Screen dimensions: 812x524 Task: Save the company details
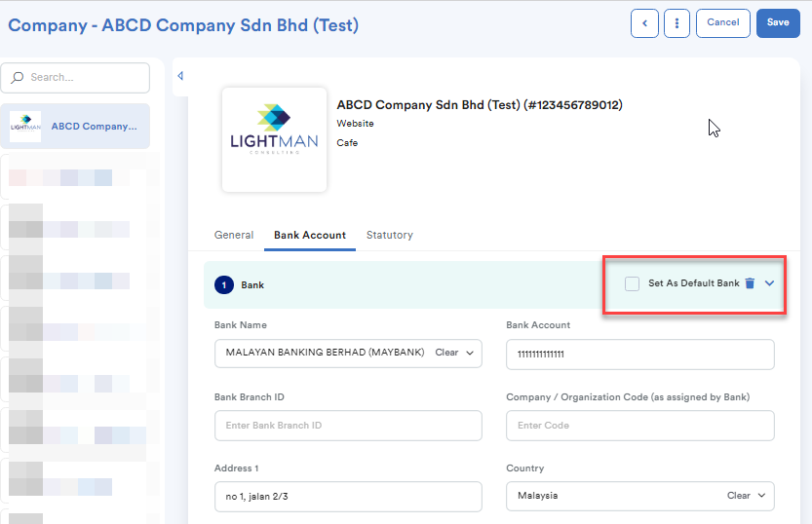point(778,23)
